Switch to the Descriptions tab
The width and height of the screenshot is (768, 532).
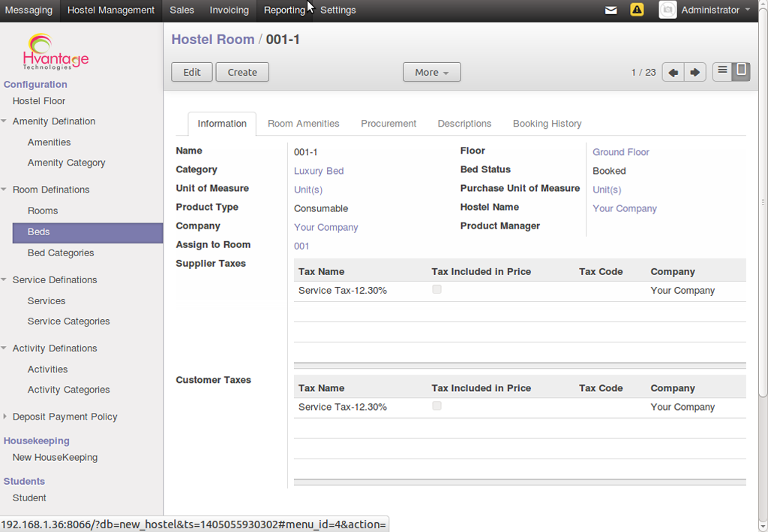[464, 124]
